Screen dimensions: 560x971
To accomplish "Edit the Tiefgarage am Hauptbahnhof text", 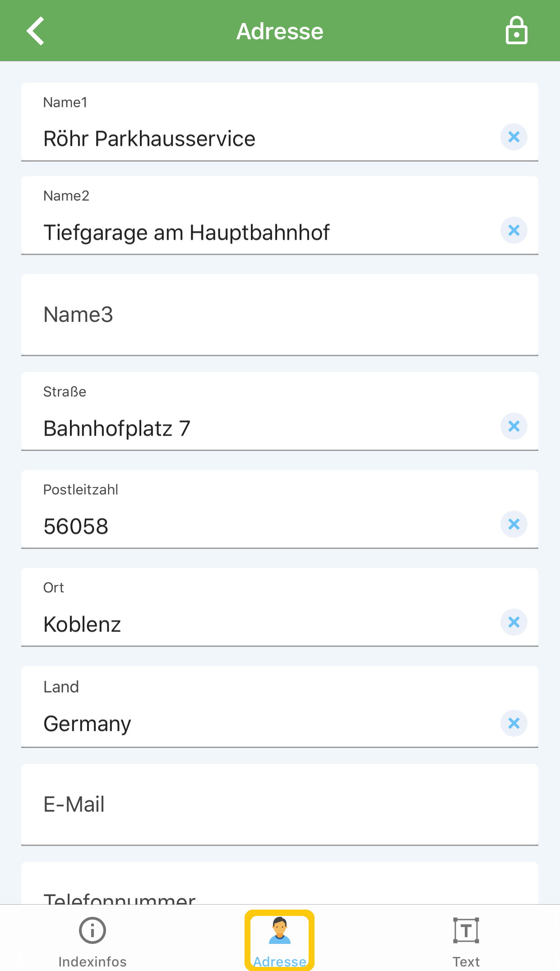I will pyautogui.click(x=186, y=233).
